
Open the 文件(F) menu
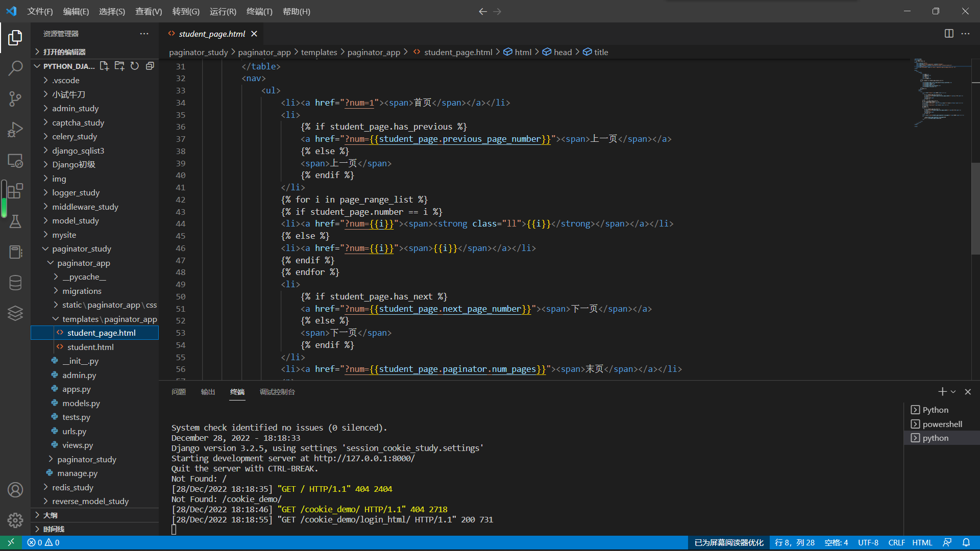tap(40, 11)
